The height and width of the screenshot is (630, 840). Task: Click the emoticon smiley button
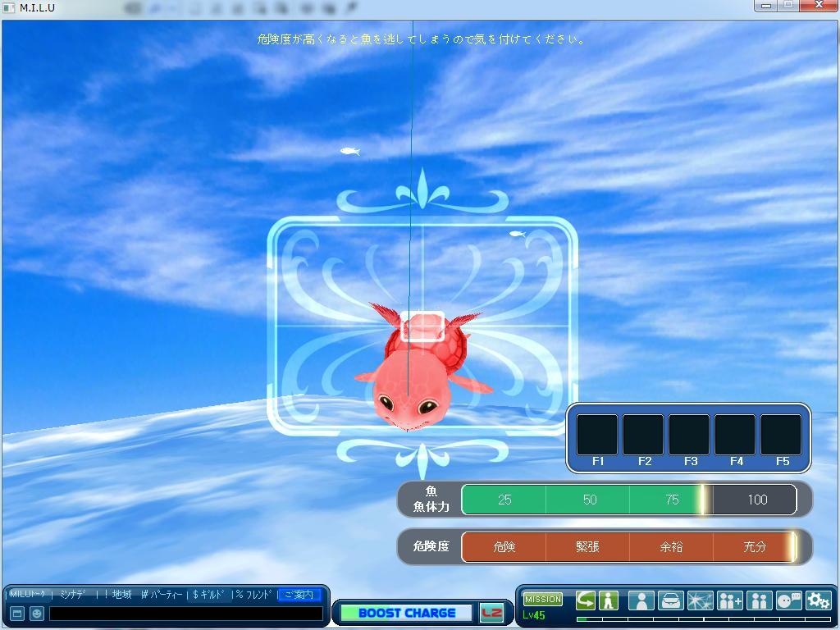tap(37, 614)
